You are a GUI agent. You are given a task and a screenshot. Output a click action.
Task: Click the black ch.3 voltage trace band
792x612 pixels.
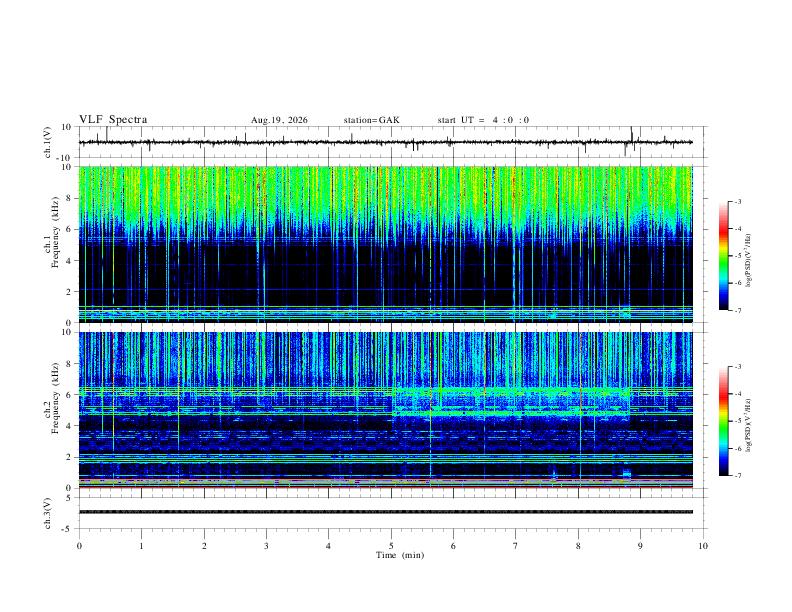coord(386,512)
